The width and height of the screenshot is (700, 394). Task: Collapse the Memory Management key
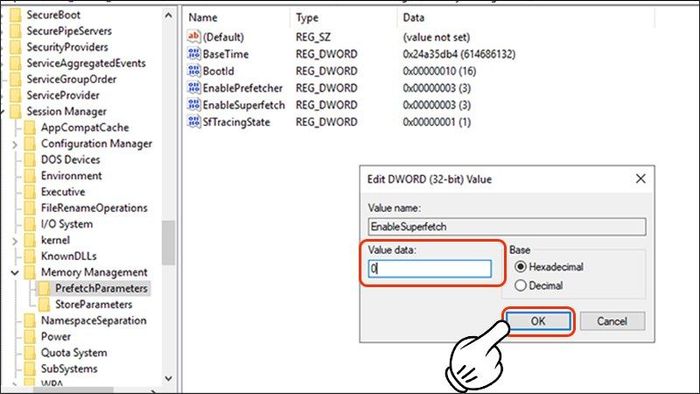(14, 272)
